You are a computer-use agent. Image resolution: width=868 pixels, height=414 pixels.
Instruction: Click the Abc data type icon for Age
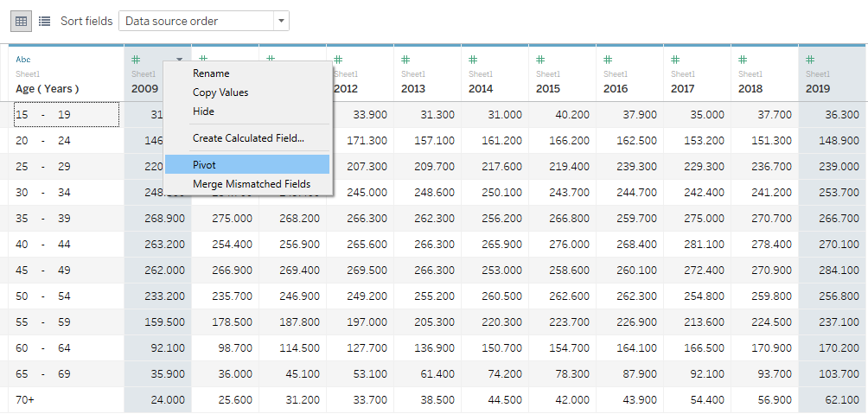pyautogui.click(x=22, y=60)
